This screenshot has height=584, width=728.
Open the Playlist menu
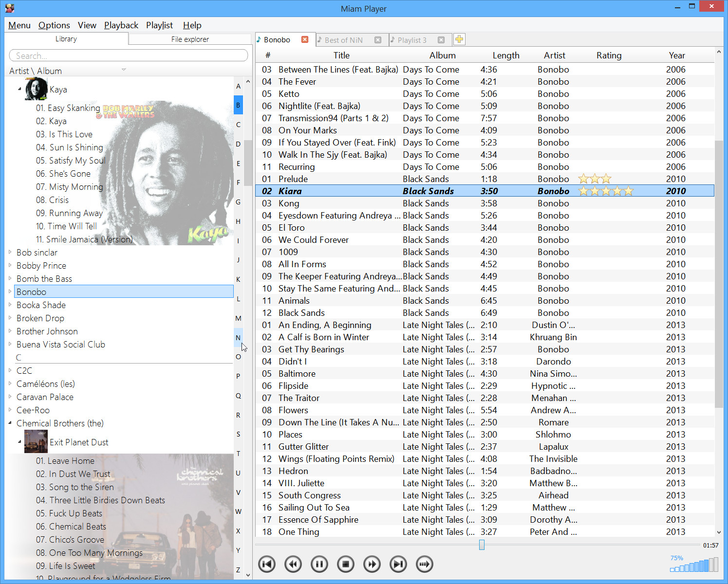click(x=160, y=25)
